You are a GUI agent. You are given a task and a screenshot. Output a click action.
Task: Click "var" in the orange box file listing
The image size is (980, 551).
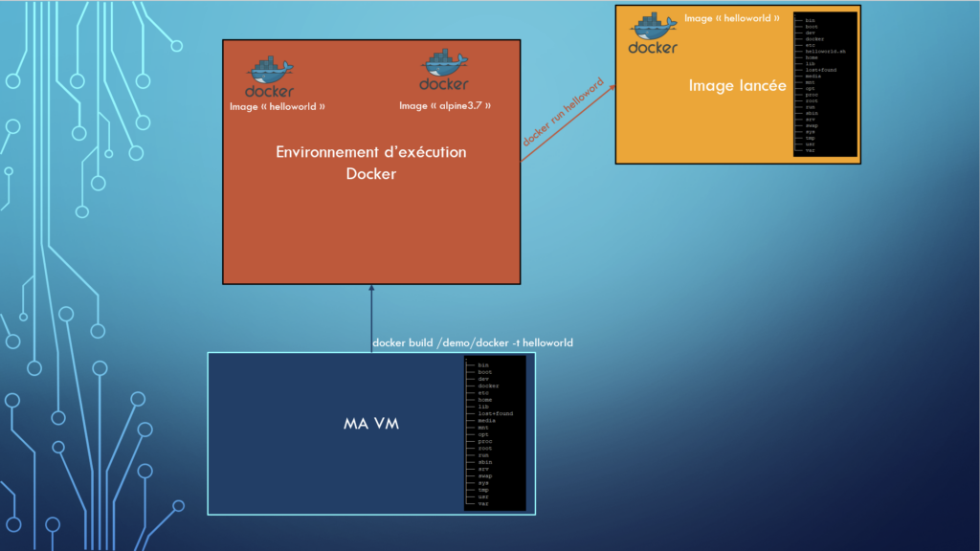810,150
